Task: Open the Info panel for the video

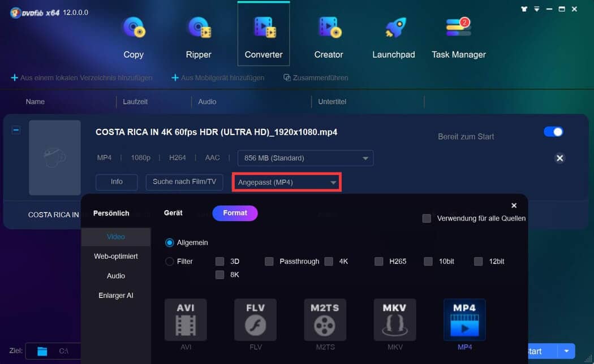Action: click(x=117, y=182)
